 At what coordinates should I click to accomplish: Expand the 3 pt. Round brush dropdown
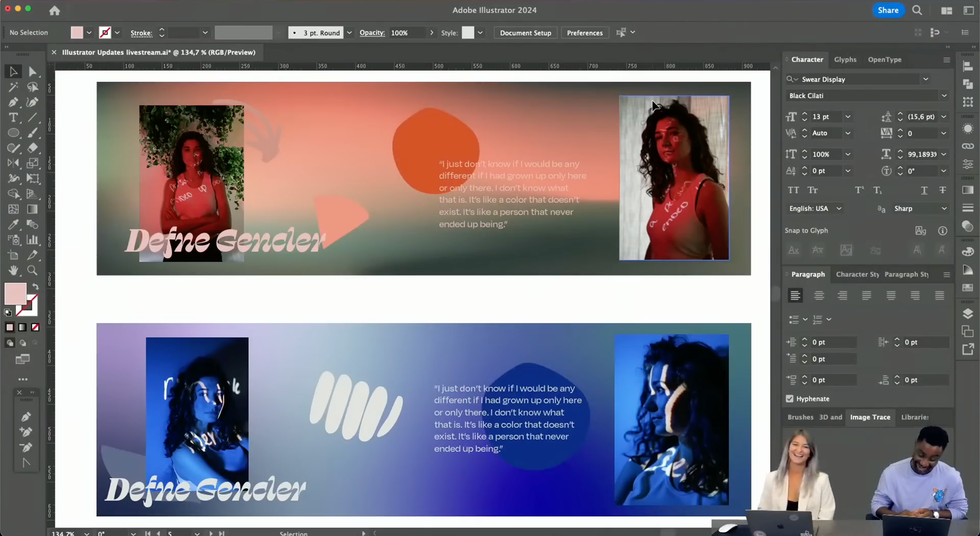click(x=349, y=33)
